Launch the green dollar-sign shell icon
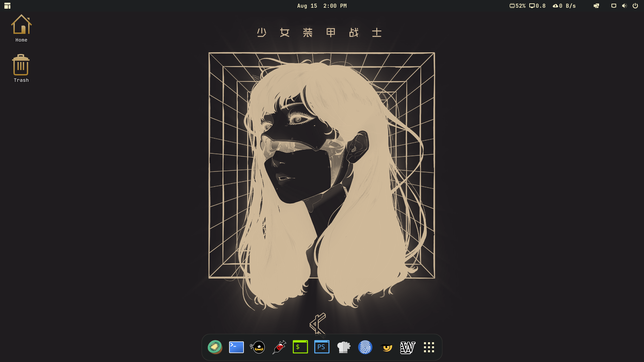Screen dimensions: 644x362 (x=301, y=347)
